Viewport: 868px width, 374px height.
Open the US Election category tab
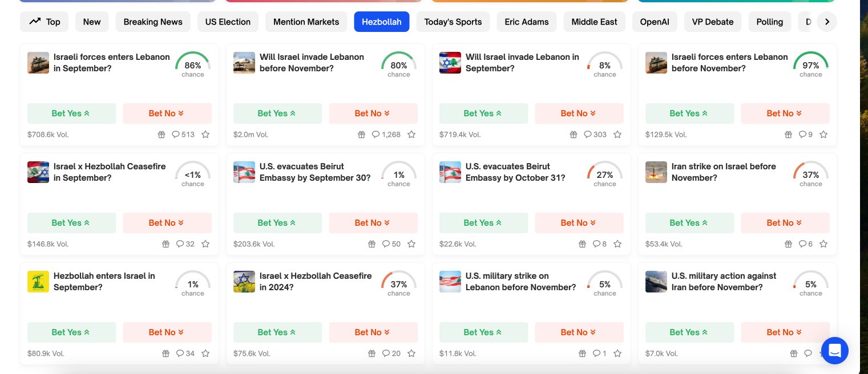pyautogui.click(x=228, y=22)
